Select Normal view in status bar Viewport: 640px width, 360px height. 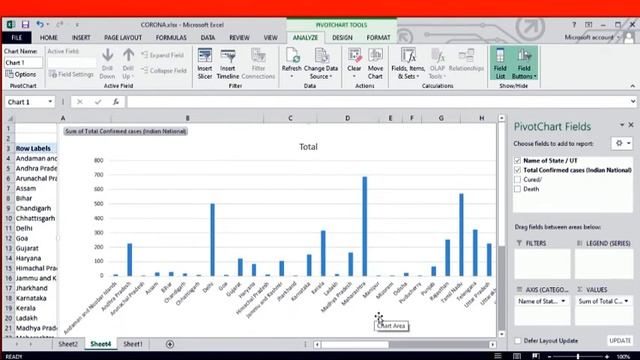coord(498,356)
